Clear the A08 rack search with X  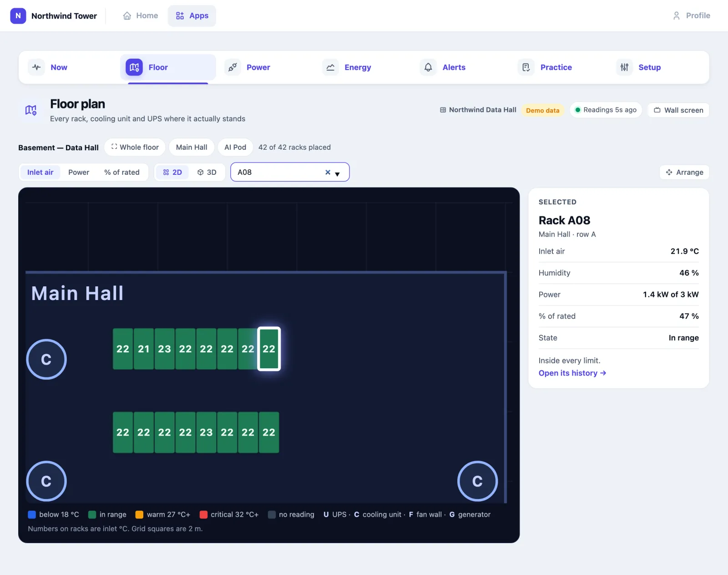click(x=328, y=172)
